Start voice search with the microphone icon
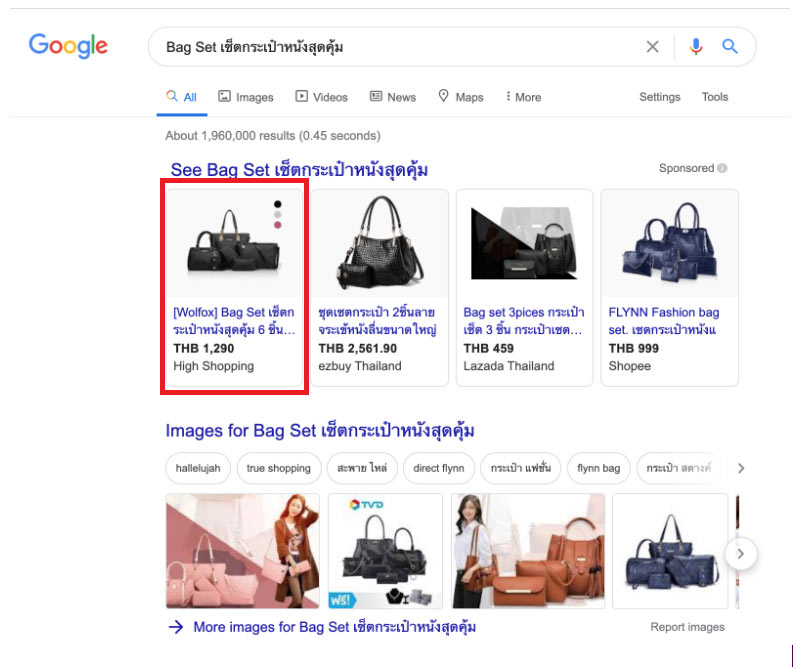This screenshot has height=671, width=793. pos(696,47)
